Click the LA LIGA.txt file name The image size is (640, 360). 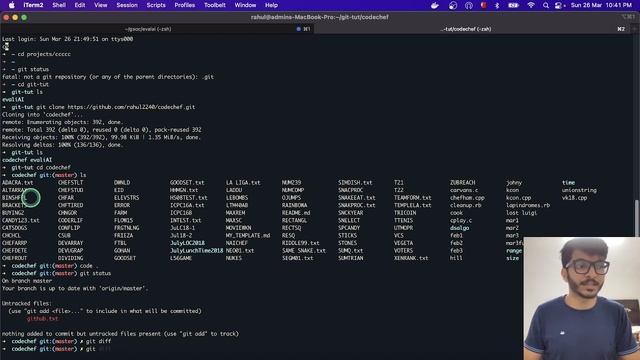pos(243,182)
